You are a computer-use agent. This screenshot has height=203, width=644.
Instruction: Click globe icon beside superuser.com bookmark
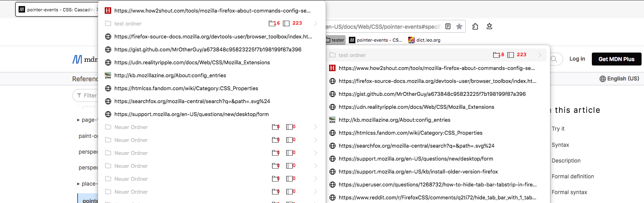pos(332,184)
